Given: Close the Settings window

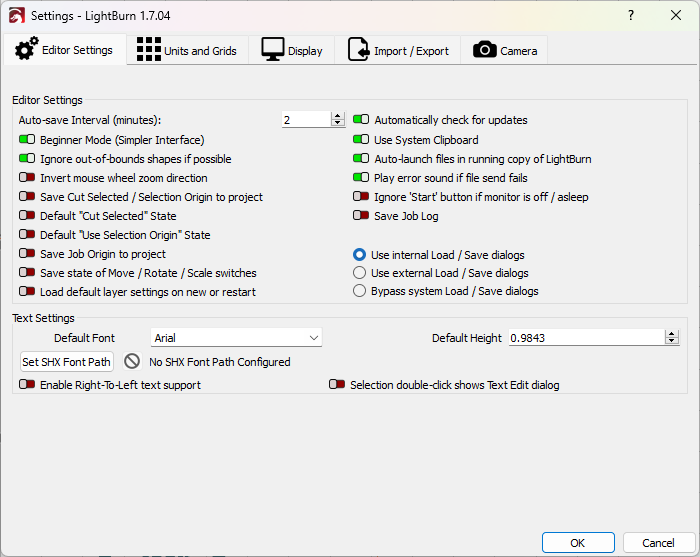Looking at the screenshot, I should (676, 16).
